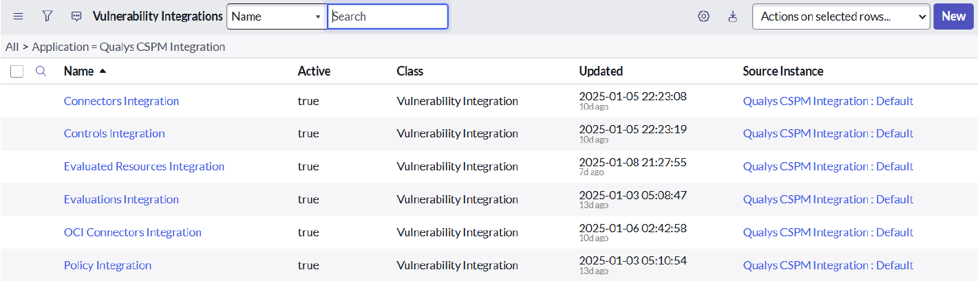980x281 pixels.
Task: Open the activity stream chat icon
Action: tap(76, 16)
